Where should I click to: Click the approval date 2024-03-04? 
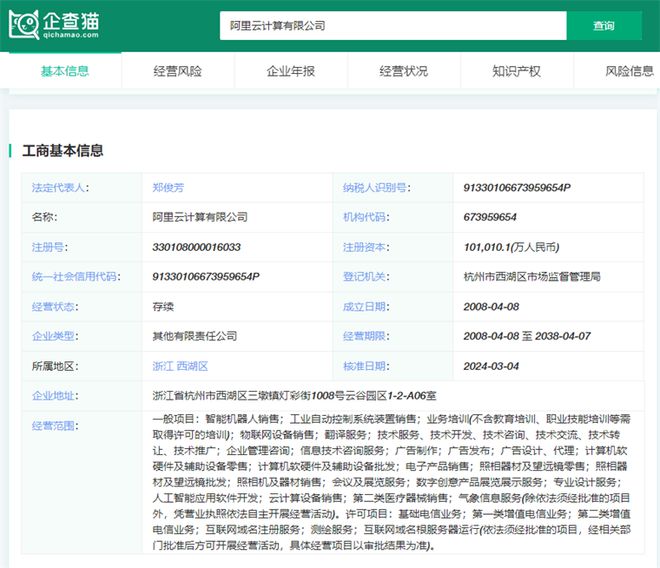pos(491,366)
